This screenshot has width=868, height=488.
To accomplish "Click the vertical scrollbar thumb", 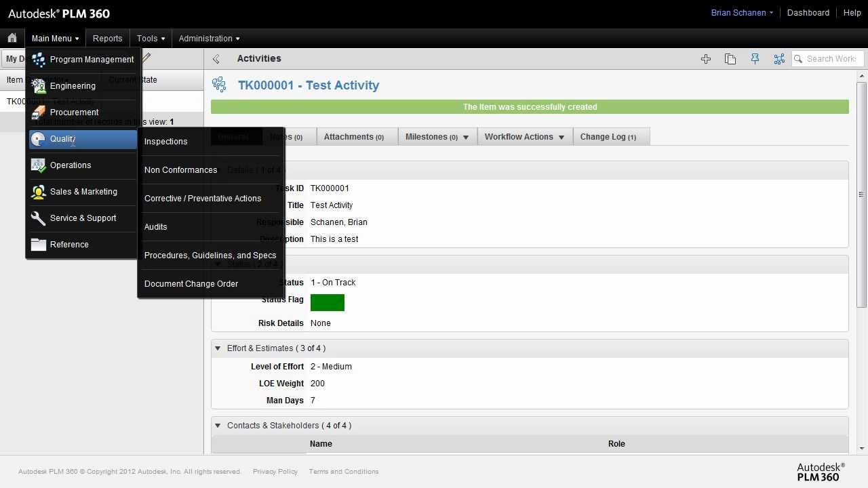I will pos(861,195).
